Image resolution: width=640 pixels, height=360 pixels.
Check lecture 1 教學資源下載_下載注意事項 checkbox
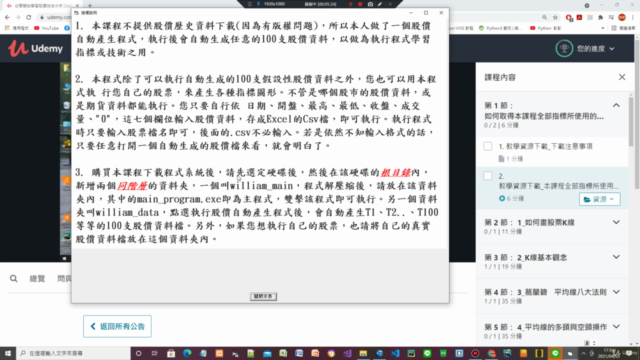tap(488, 146)
